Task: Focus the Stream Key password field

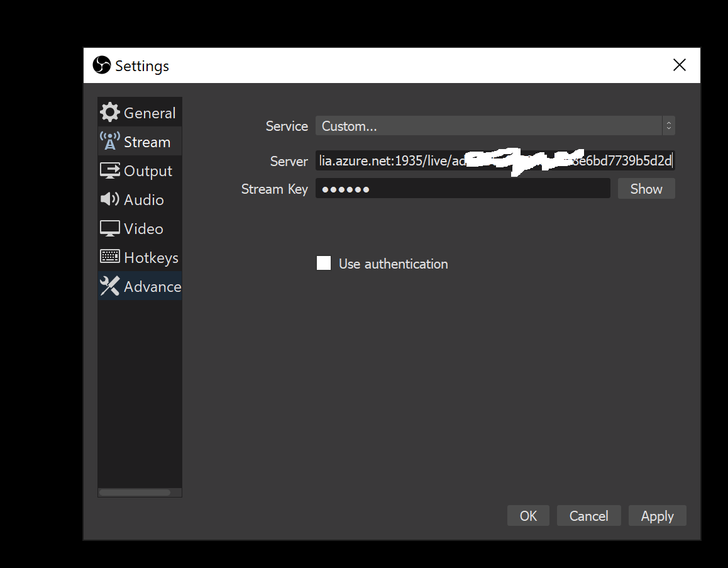Action: [x=463, y=189]
